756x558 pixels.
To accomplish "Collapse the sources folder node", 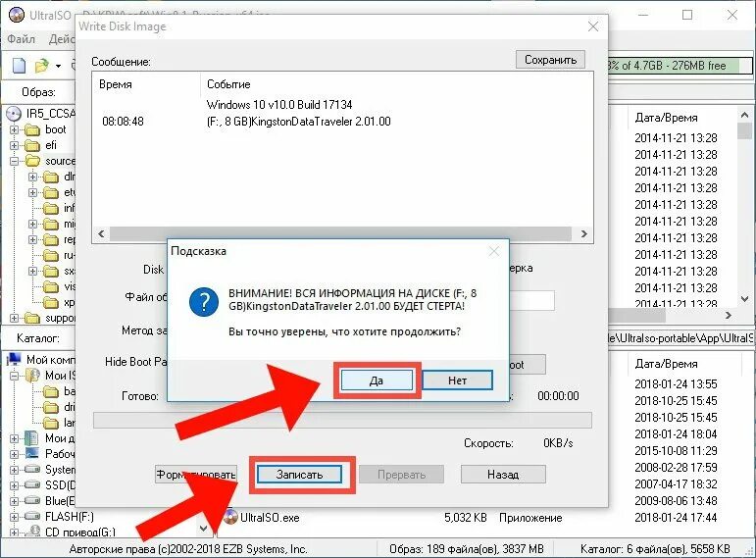I will coord(14,161).
